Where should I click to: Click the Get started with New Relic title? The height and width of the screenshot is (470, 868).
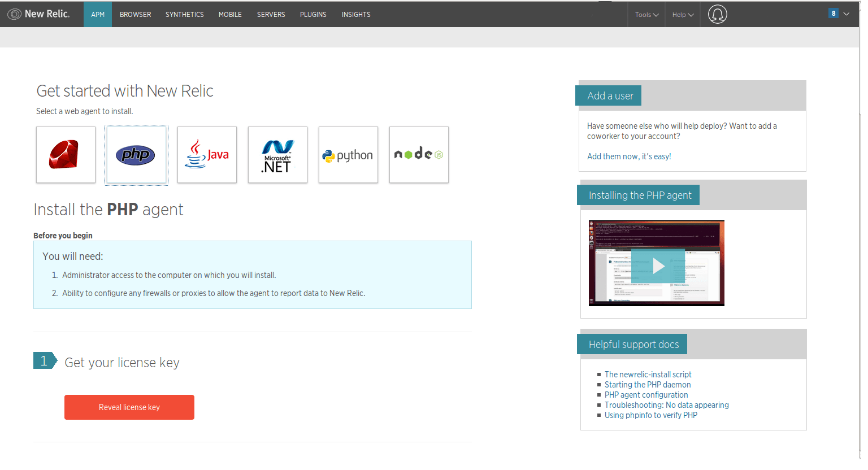125,91
